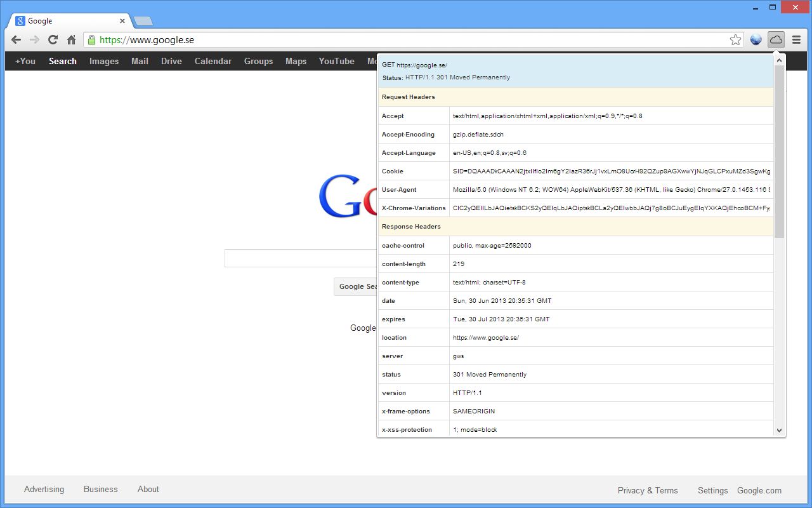812x508 pixels.
Task: Switch to the Images section
Action: (x=103, y=61)
